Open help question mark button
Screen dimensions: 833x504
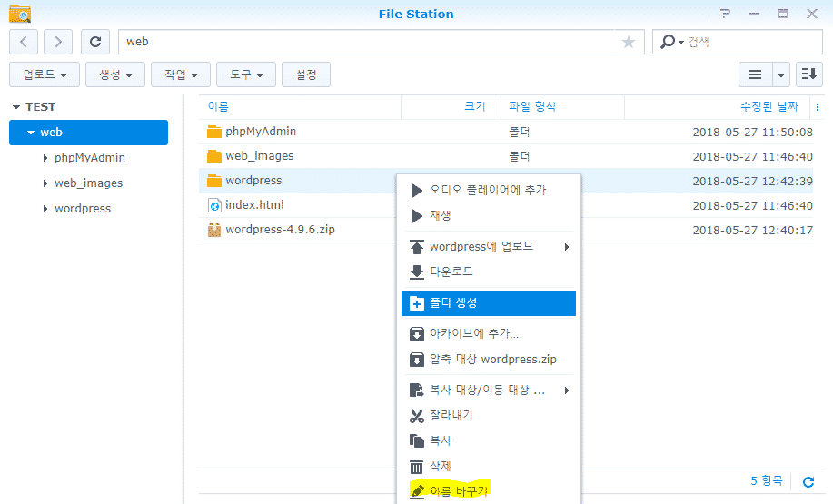point(725,14)
